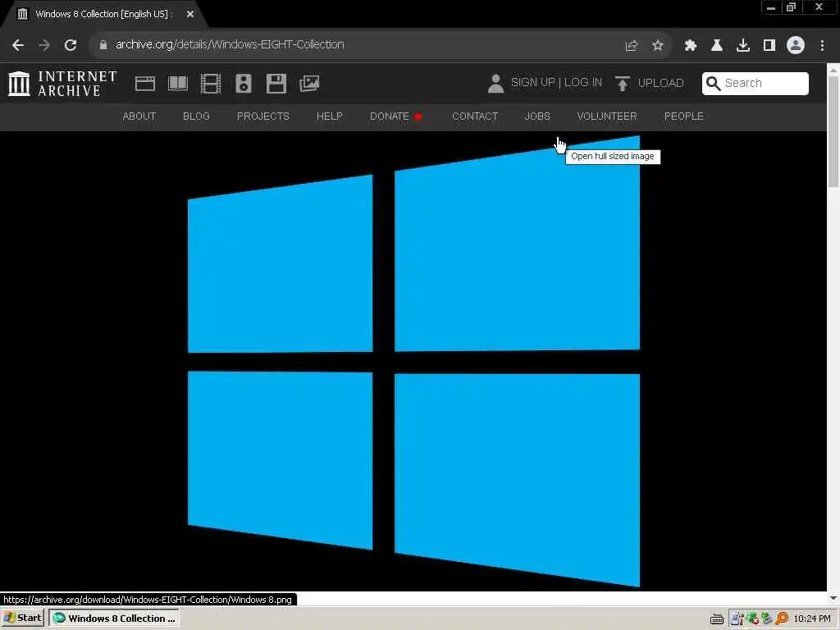The height and width of the screenshot is (630, 840).
Task: Open the Texts book icon
Action: [178, 84]
